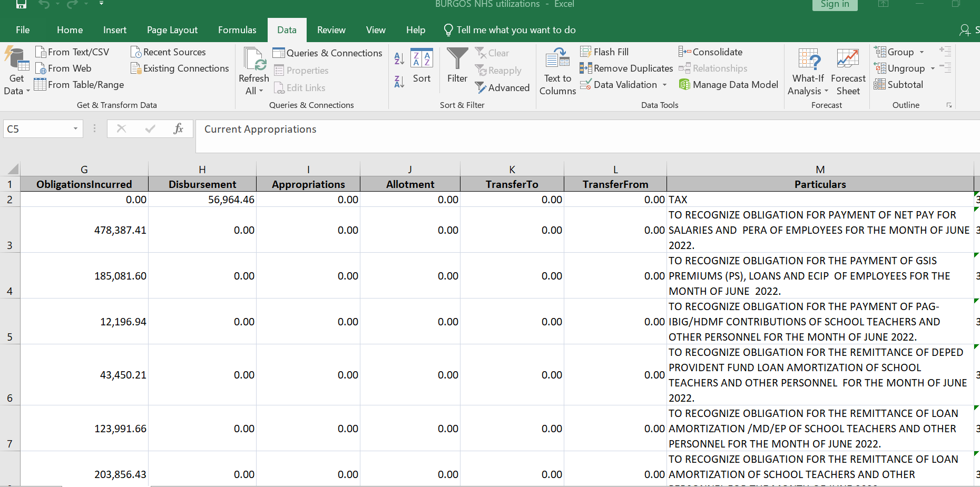Switch to the Formulas tab
Image resolution: width=980 pixels, height=487 pixels.
237,30
